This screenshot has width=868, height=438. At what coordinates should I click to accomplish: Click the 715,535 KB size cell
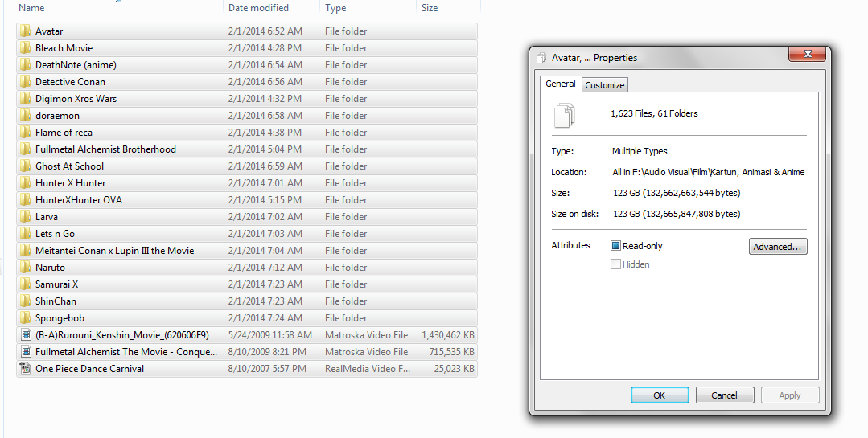coord(451,352)
